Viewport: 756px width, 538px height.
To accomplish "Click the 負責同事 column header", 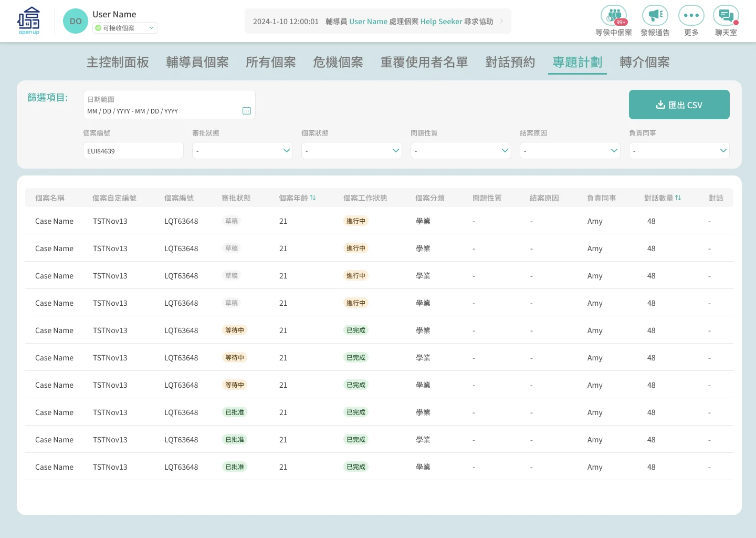I will [x=602, y=198].
